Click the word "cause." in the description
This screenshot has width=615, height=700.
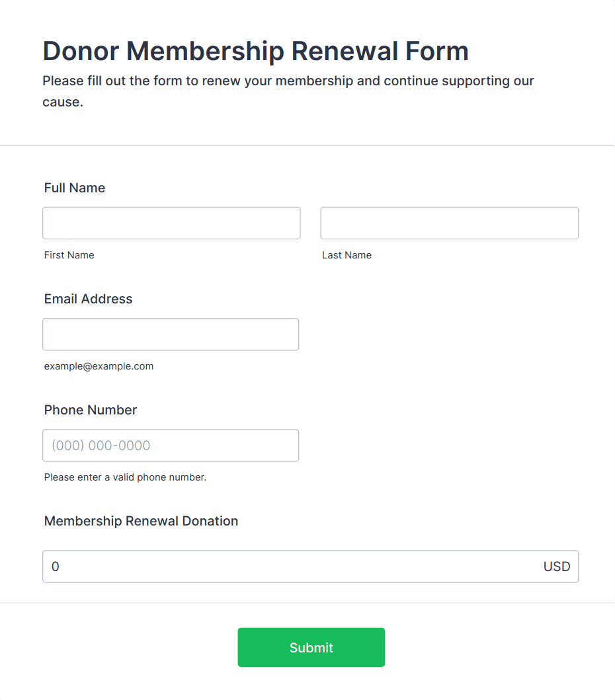click(x=63, y=102)
